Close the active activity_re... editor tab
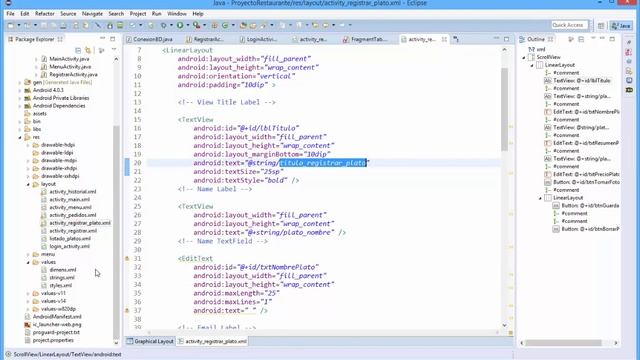The height and width of the screenshot is (360, 640). (x=444, y=39)
